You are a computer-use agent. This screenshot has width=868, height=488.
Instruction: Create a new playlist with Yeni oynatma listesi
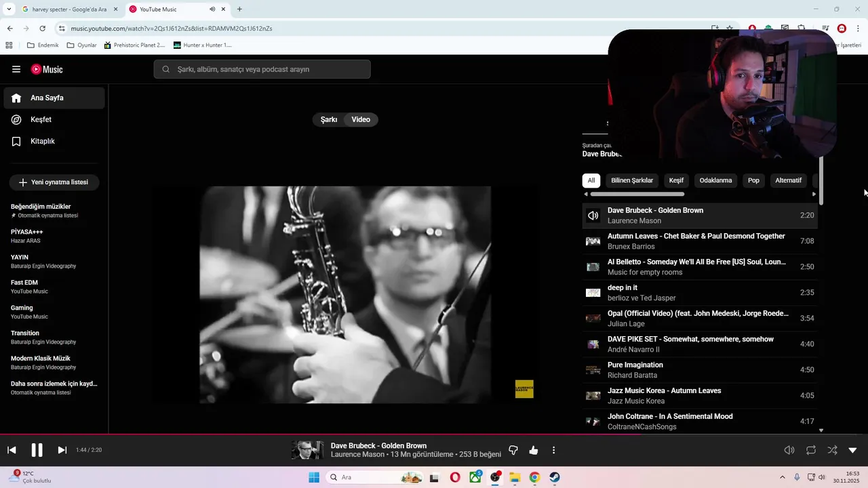pos(54,182)
